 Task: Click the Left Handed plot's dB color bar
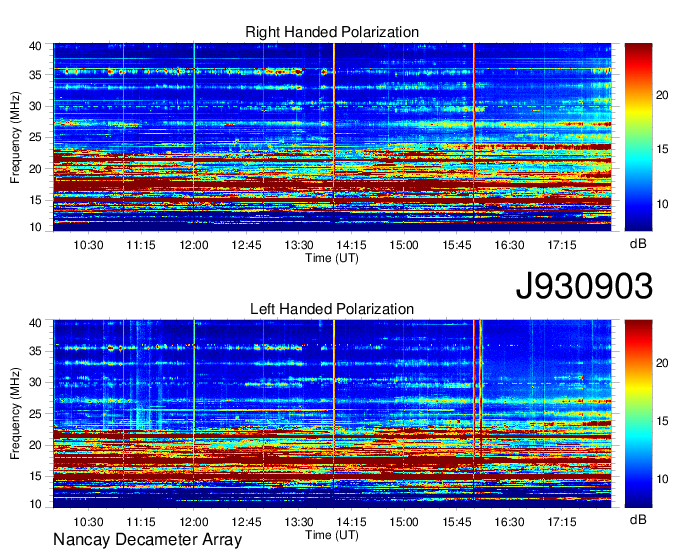[638, 414]
